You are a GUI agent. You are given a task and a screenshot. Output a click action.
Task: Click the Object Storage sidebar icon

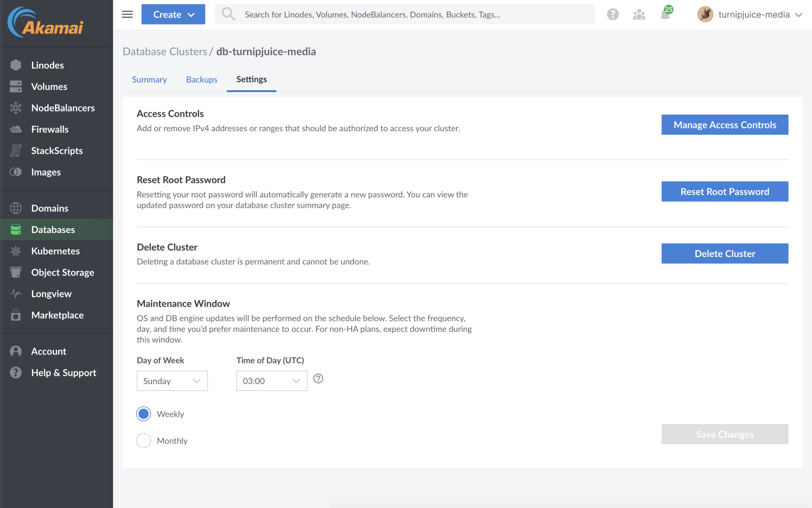(16, 272)
